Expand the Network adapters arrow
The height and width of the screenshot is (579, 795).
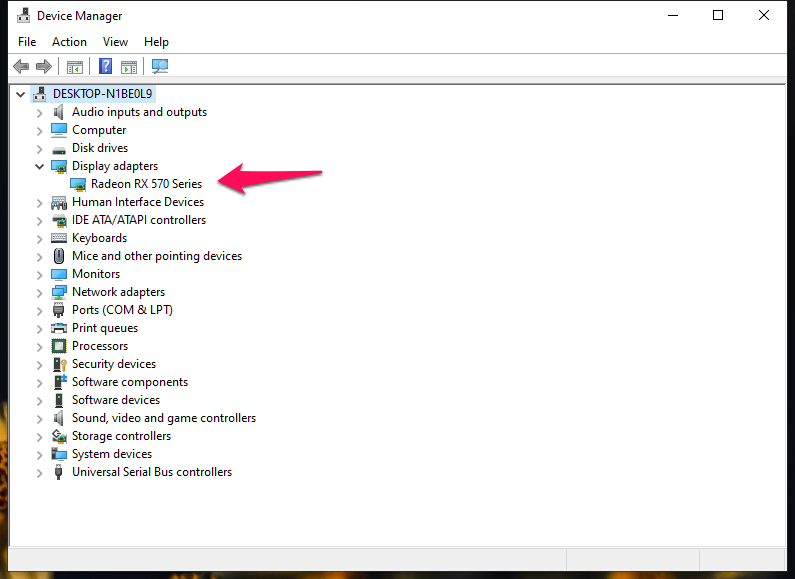point(40,293)
